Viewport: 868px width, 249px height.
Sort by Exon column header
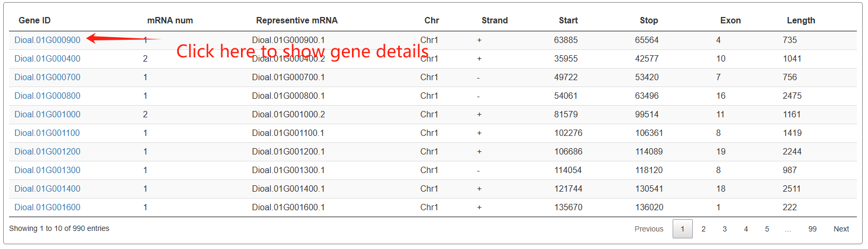[730, 21]
